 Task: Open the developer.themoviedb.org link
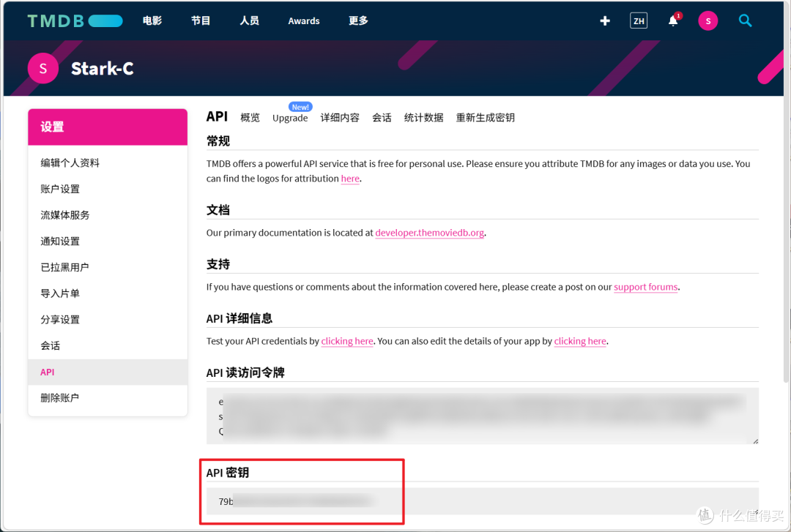coord(430,233)
